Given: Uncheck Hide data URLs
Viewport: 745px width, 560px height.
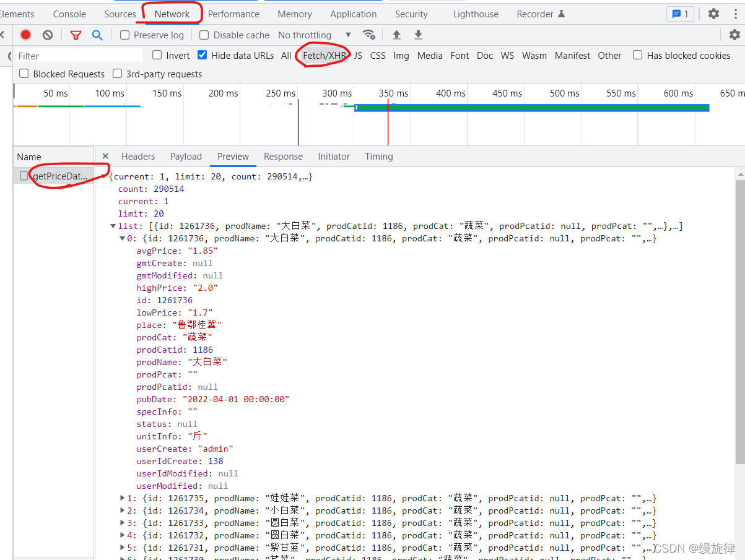Looking at the screenshot, I should click(x=202, y=55).
